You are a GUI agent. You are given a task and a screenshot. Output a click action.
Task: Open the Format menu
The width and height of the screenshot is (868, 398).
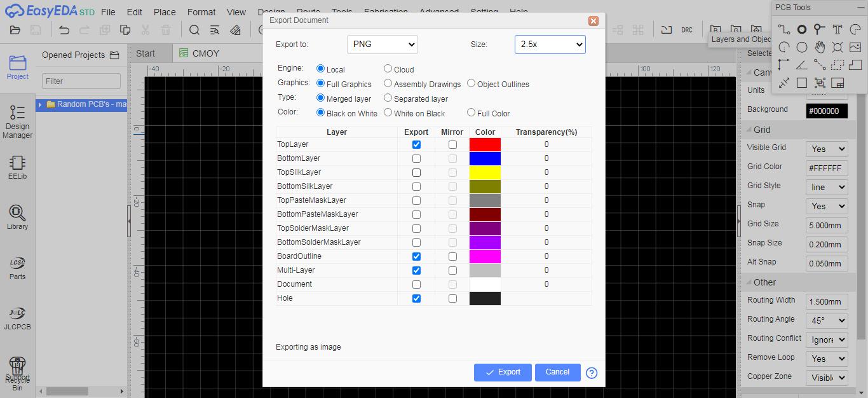pos(201,12)
